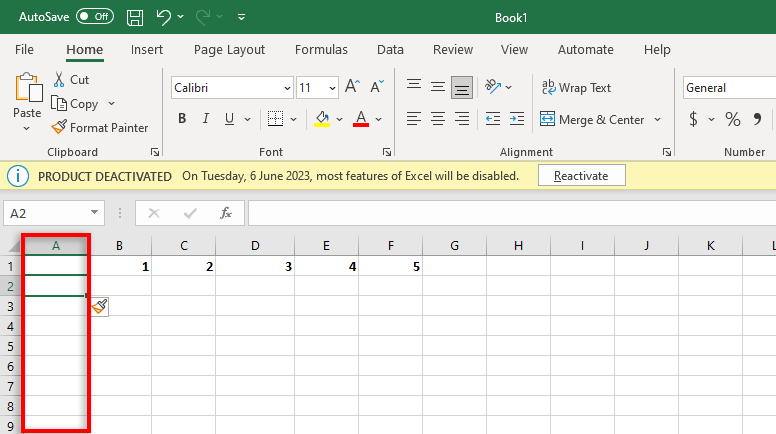The height and width of the screenshot is (434, 776).
Task: Click the Increase Font Size icon
Action: (x=350, y=88)
